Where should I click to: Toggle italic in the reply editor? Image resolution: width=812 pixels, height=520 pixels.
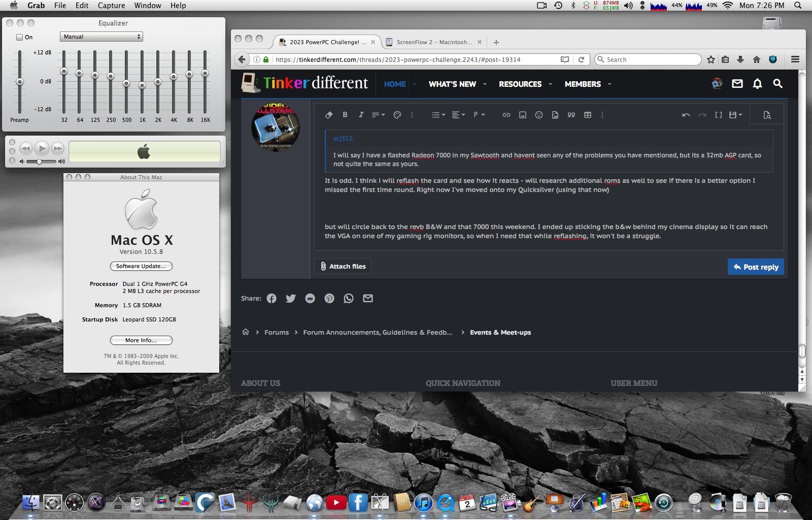click(361, 115)
